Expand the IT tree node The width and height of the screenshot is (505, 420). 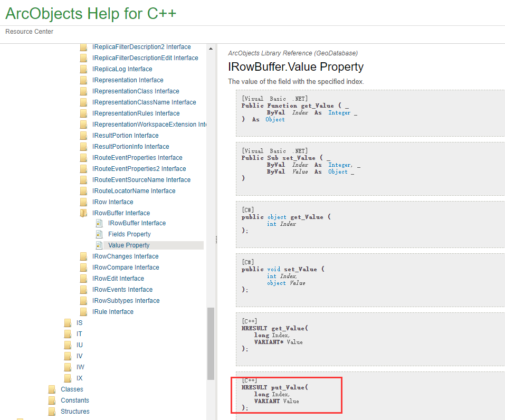(79, 333)
